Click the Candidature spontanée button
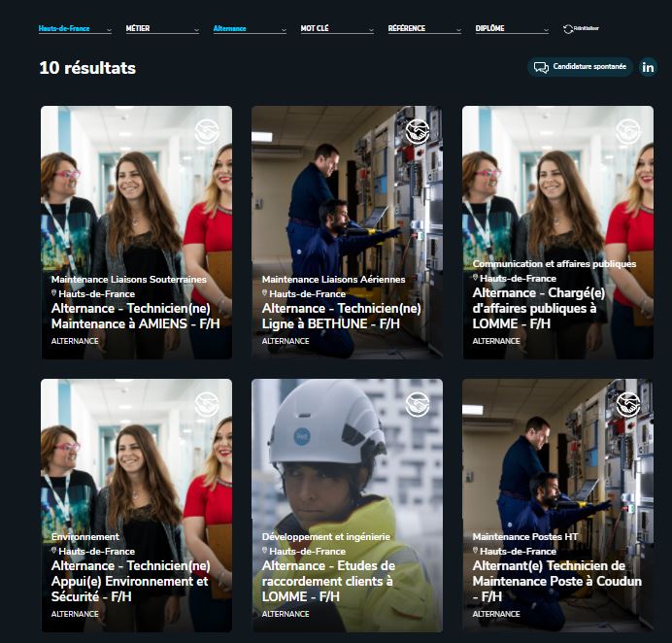This screenshot has height=643, width=672. [x=580, y=67]
